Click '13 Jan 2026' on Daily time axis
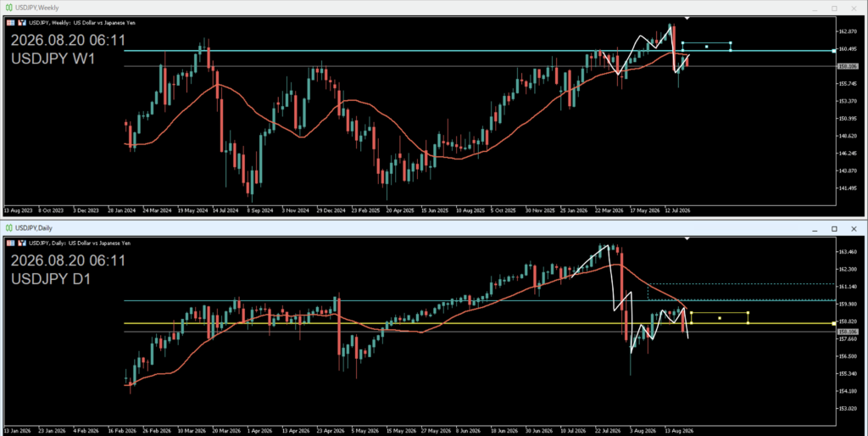Screen dimensions: 868x436 (x=18, y=430)
